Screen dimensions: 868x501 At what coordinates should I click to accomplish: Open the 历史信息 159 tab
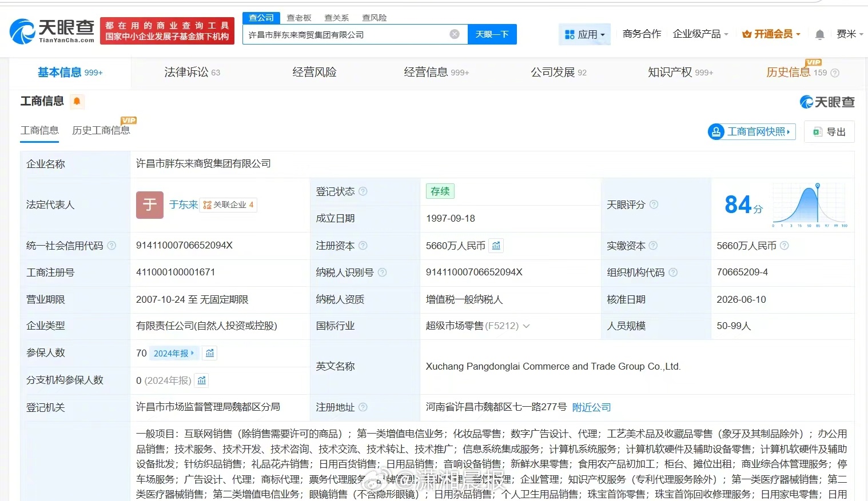(x=797, y=73)
